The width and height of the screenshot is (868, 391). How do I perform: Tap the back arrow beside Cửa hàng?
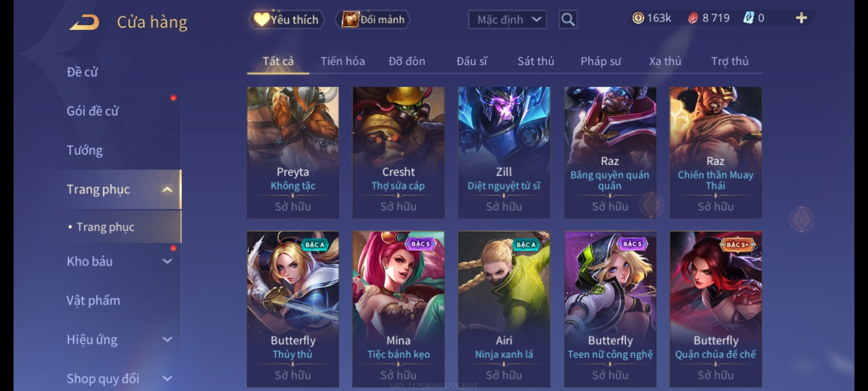point(84,22)
